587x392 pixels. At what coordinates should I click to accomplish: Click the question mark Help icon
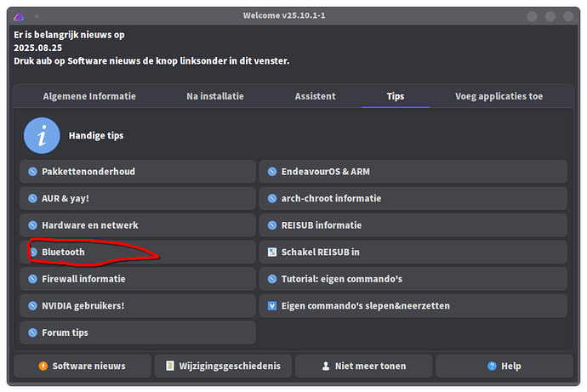492,366
